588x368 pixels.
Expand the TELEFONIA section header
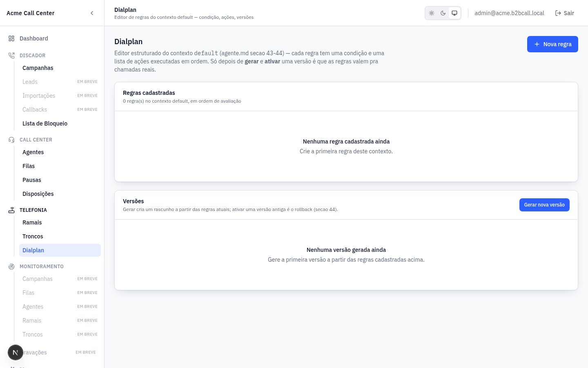[33, 210]
